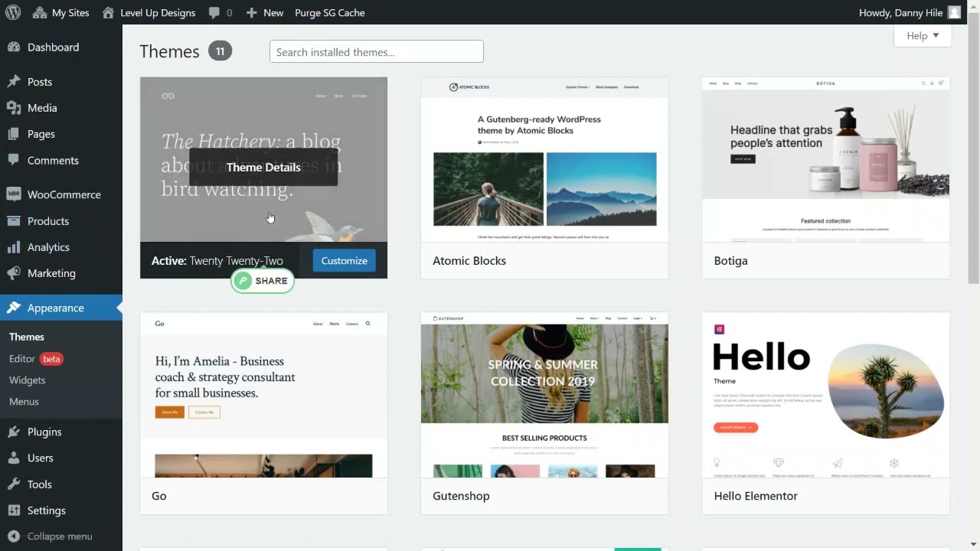Click the Customize button for Twenty Twenty-Two

(344, 261)
